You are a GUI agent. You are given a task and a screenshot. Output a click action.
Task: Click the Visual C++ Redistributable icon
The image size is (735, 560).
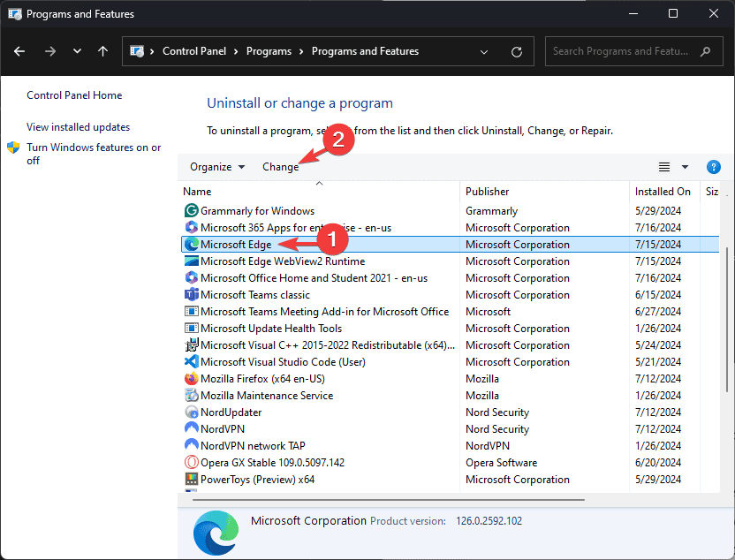(x=191, y=345)
